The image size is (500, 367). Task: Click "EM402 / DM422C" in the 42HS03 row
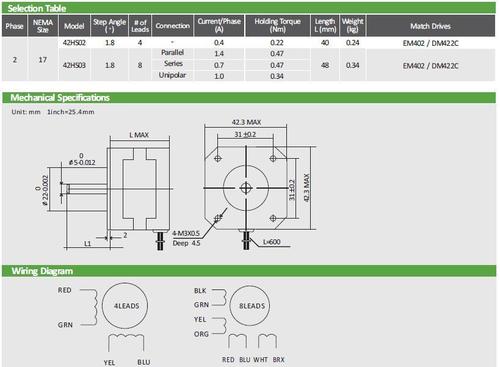click(x=430, y=66)
